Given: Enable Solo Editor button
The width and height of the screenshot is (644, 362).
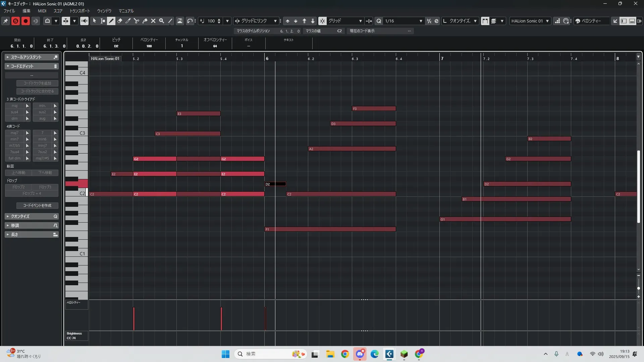Looking at the screenshot, I should [15, 21].
